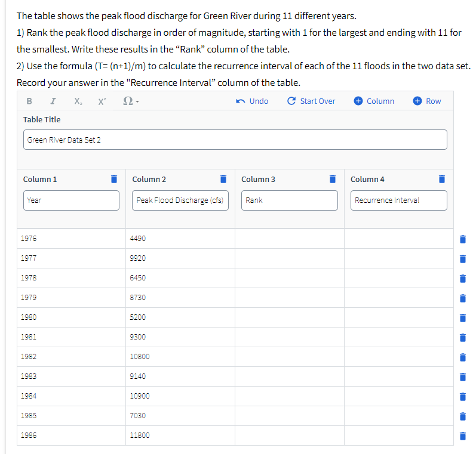Select the year cell 1981
Screen dimensions: 476x454
point(71,337)
